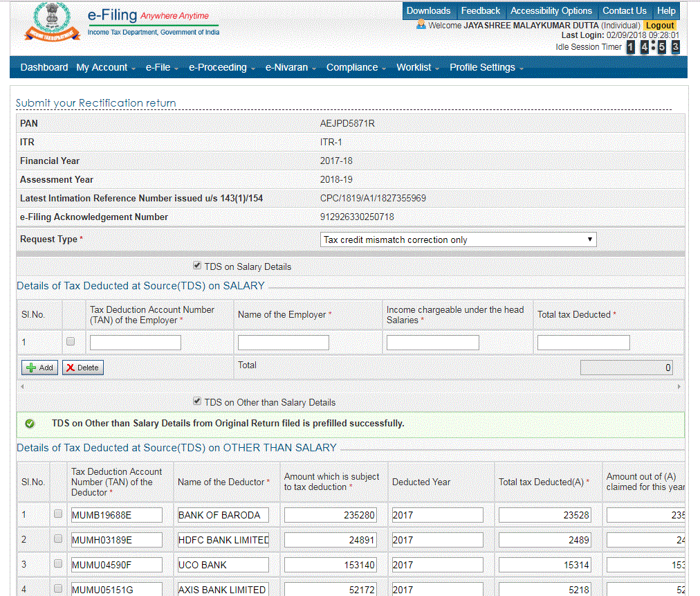Image resolution: width=700 pixels, height=596 pixels.
Task: Click the deductor name UCO BANK
Action: tap(223, 565)
